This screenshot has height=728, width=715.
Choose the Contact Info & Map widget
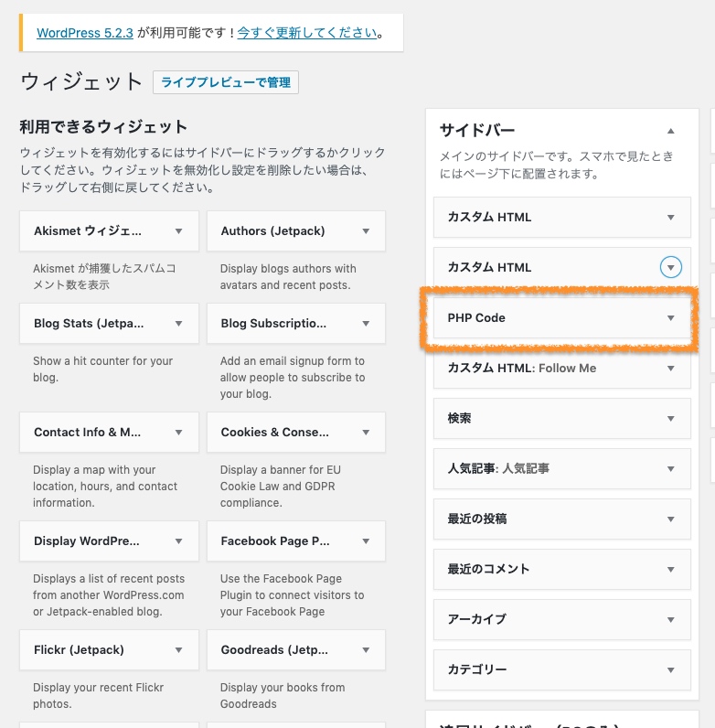pyautogui.click(x=88, y=433)
